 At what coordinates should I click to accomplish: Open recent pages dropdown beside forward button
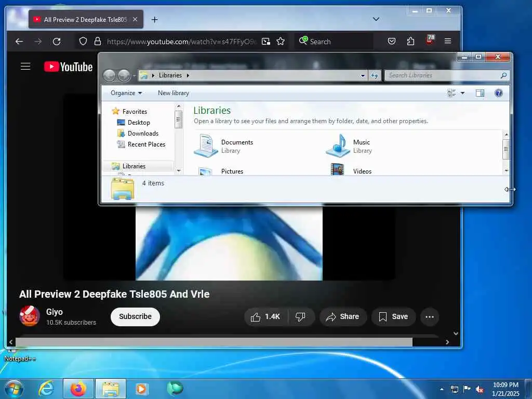135,75
